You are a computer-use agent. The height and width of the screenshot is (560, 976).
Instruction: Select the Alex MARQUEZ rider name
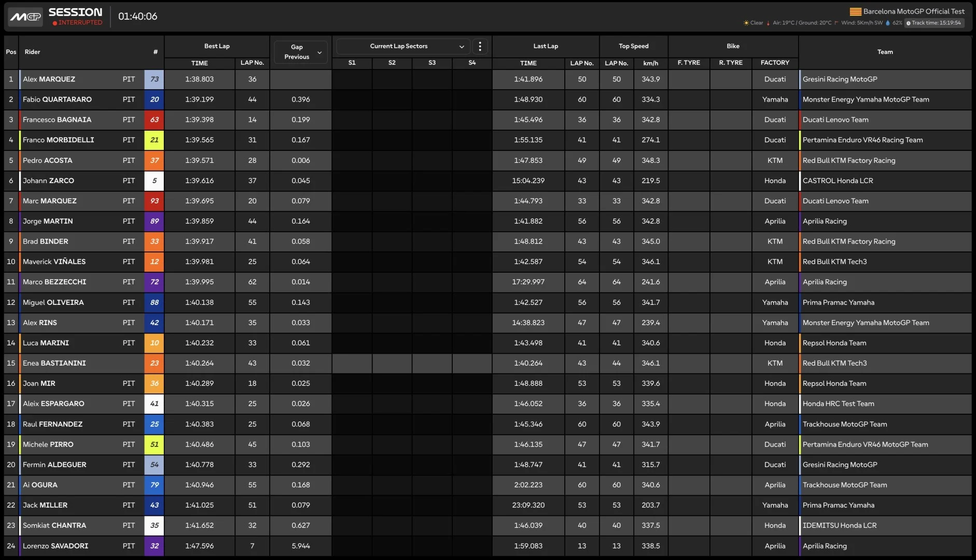(49, 79)
